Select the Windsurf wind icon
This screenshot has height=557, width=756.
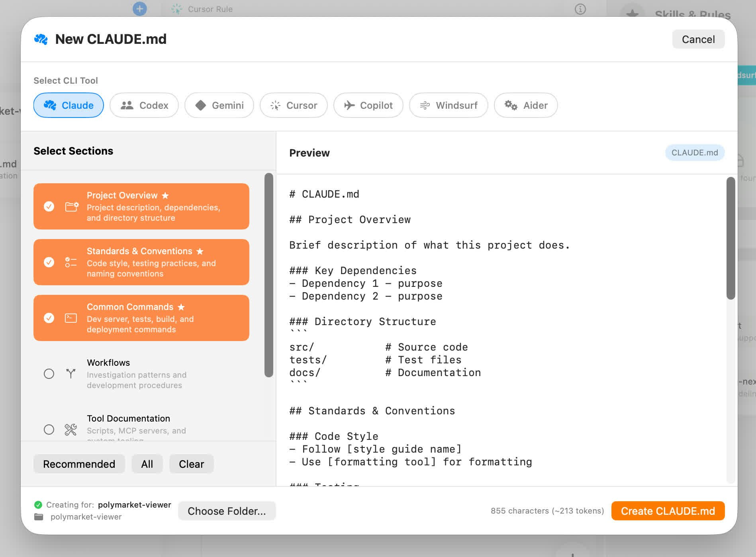click(425, 105)
